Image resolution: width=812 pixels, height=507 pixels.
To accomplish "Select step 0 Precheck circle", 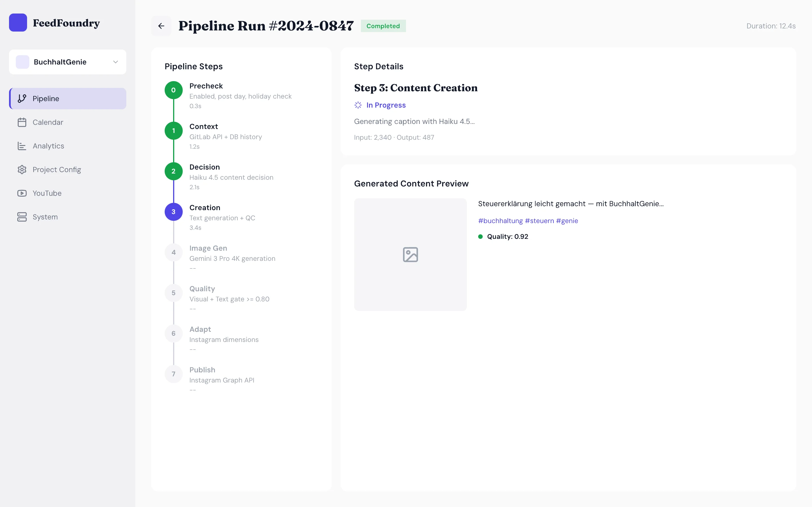I will [x=173, y=90].
